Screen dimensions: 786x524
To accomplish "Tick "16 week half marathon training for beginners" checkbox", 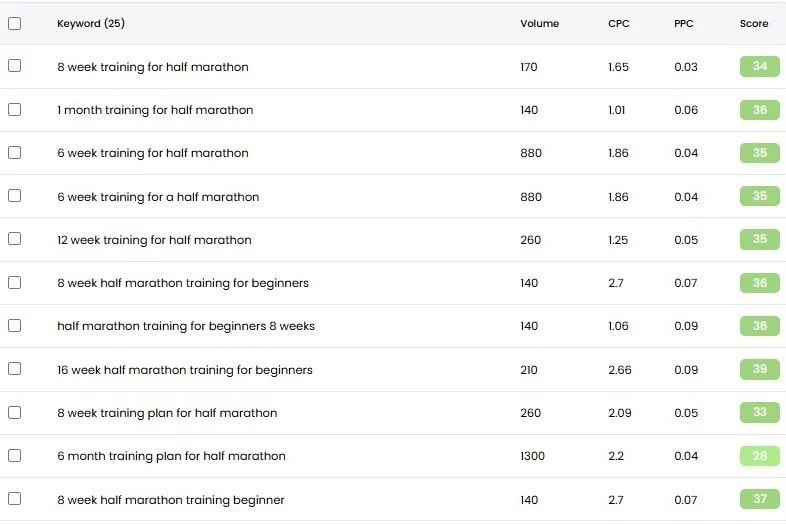I will tap(14, 369).
